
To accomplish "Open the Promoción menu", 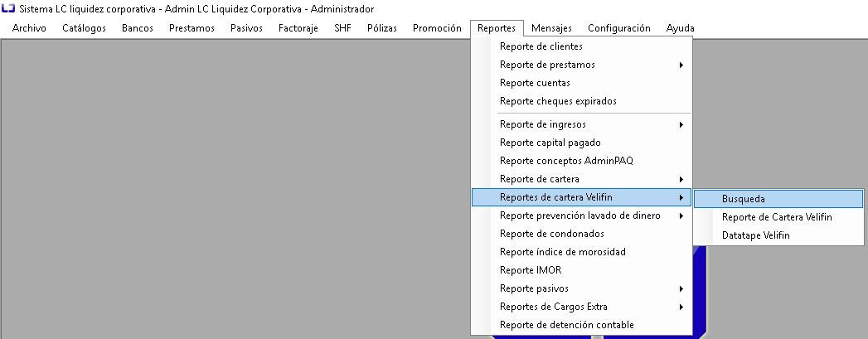I will 438,28.
